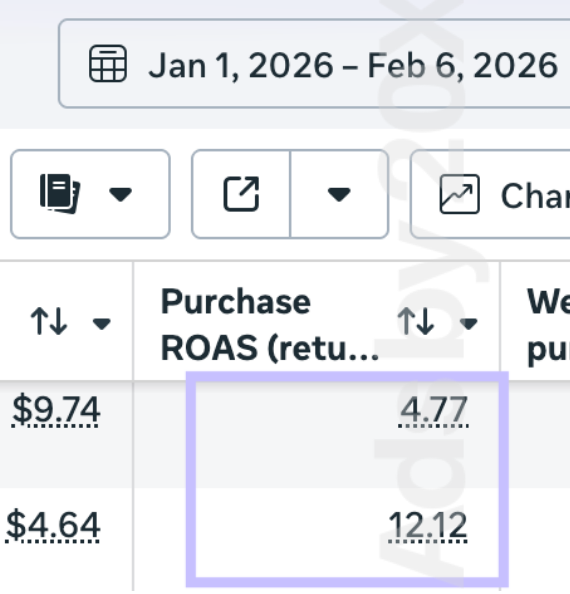Click the export icon button
The image size is (570, 594).
(x=241, y=194)
